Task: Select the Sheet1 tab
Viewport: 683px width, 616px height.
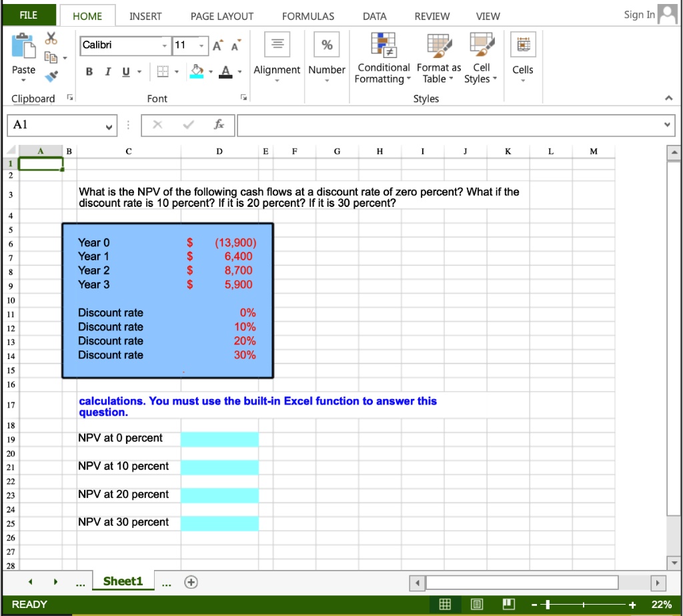Action: pyautogui.click(x=123, y=581)
